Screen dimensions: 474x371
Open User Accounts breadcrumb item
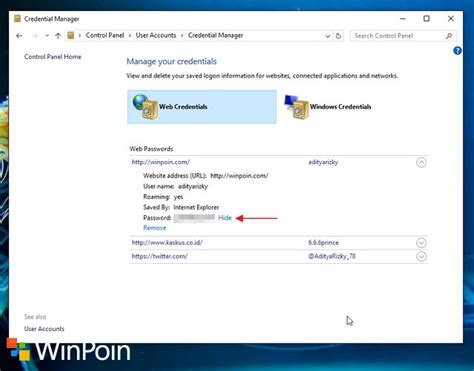[x=156, y=35]
